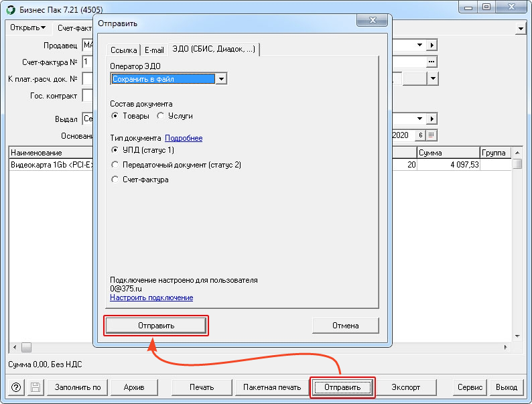Close the Отправить dialog with X

[372, 20]
